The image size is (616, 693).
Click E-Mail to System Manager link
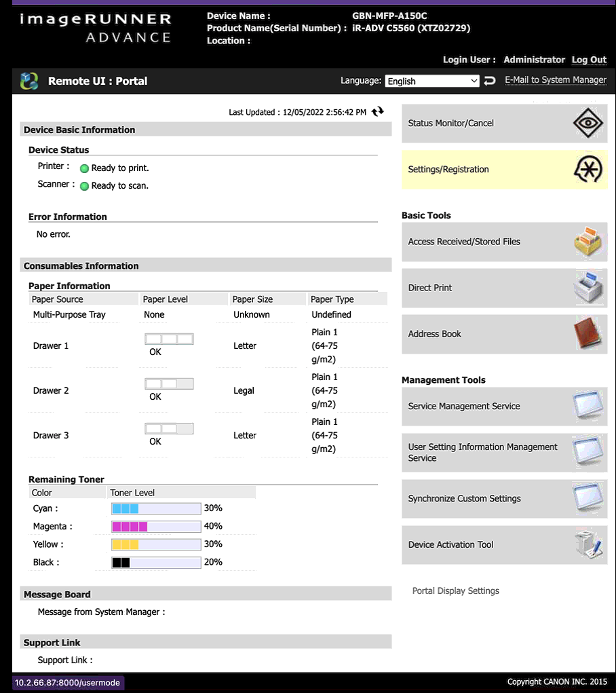(556, 80)
